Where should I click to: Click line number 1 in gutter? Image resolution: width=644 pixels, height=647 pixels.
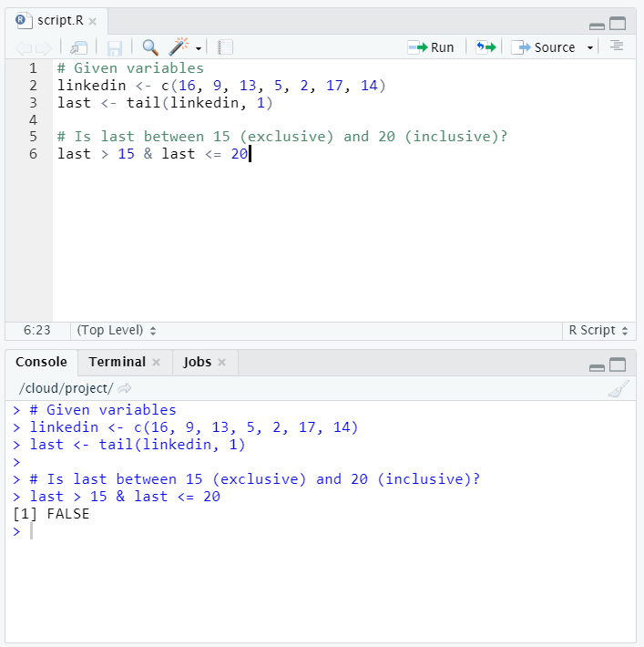33,68
